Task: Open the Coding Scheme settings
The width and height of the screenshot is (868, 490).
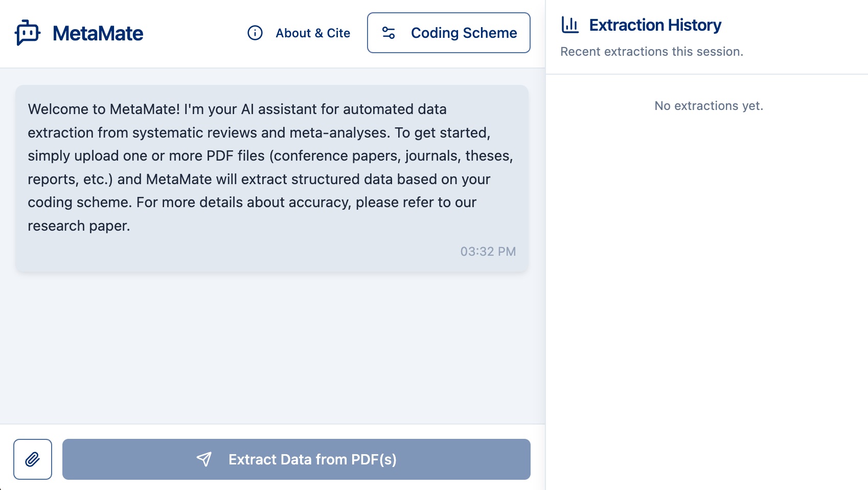Action: pyautogui.click(x=449, y=33)
